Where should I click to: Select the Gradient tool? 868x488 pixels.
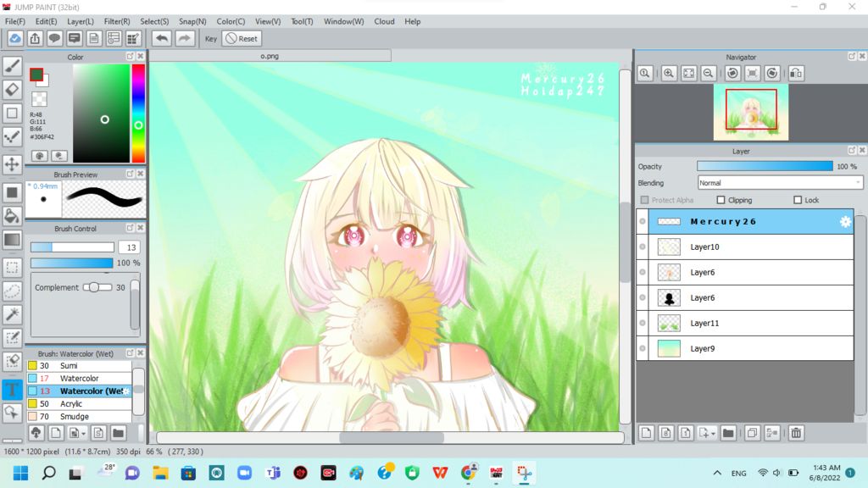coord(12,240)
